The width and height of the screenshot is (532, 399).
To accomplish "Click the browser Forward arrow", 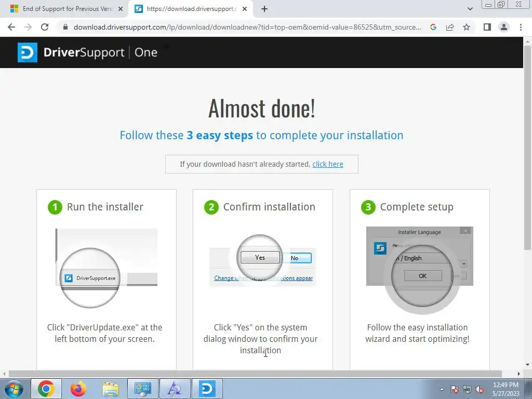I will [x=28, y=27].
